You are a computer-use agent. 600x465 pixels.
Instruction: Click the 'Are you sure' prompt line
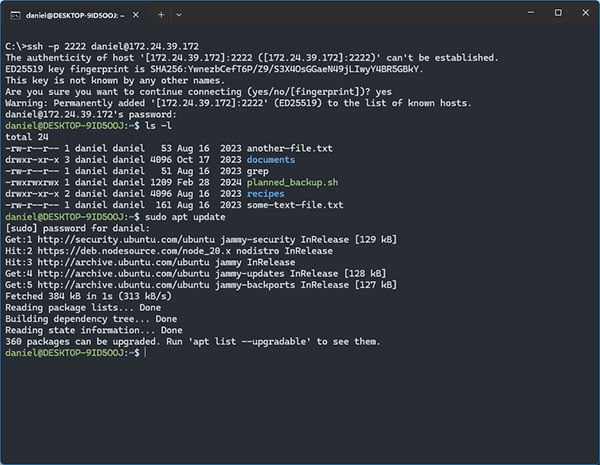[x=198, y=92]
